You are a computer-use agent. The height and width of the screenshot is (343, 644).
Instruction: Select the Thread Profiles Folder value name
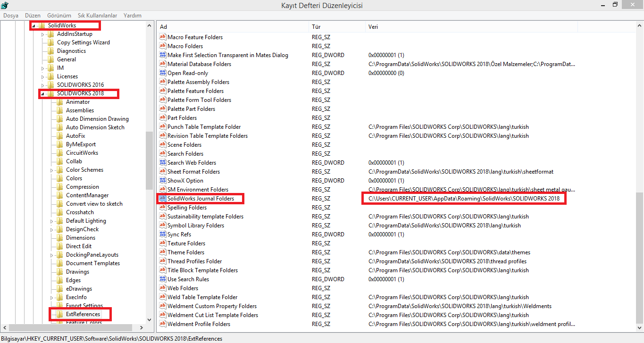[x=194, y=261]
